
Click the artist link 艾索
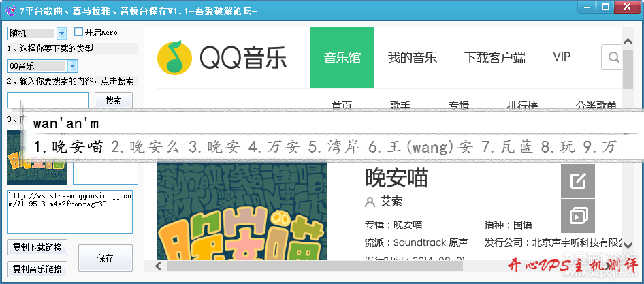click(x=391, y=202)
